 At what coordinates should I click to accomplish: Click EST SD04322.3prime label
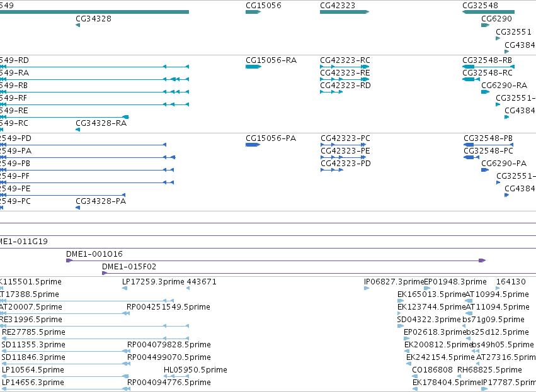(429, 320)
